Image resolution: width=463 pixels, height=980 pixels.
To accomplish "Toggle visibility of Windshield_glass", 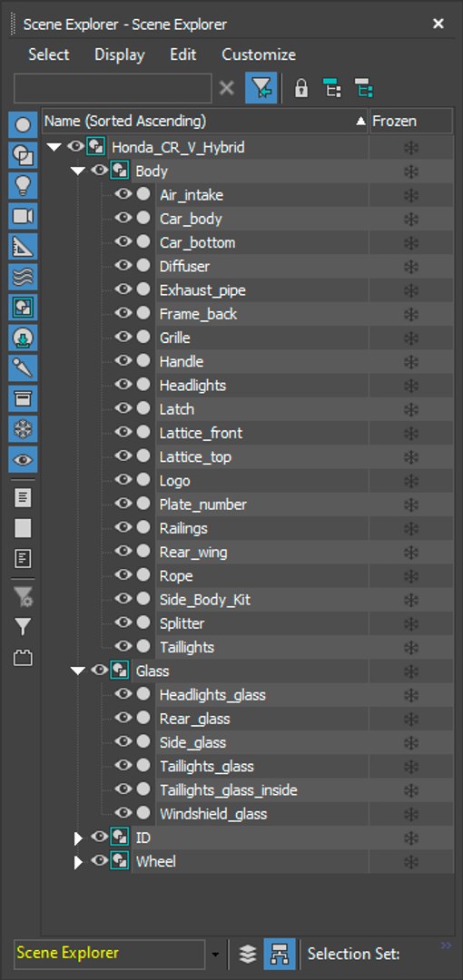I will (123, 812).
